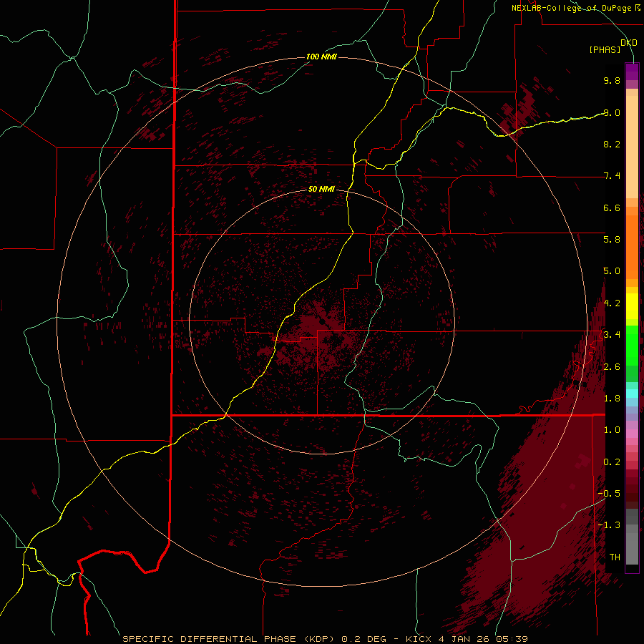Image resolution: width=644 pixels, height=644 pixels.
Task: Click the 9.8 scale value
Action: [612, 80]
